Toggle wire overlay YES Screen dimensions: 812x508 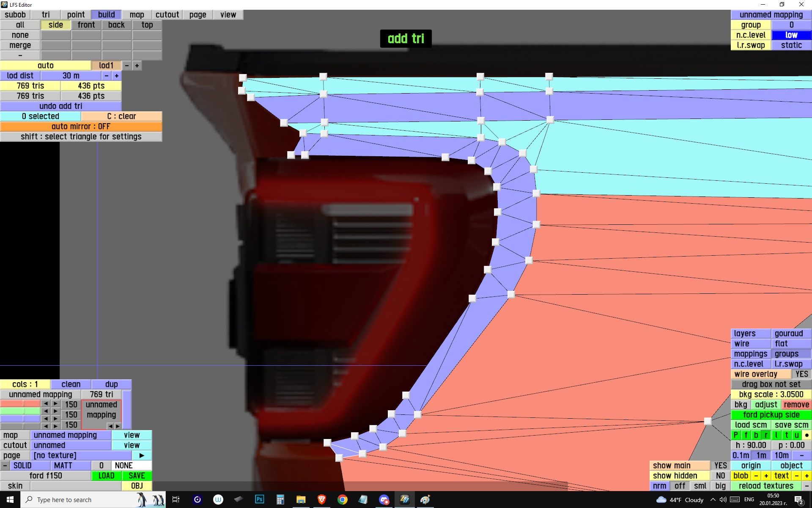click(801, 374)
